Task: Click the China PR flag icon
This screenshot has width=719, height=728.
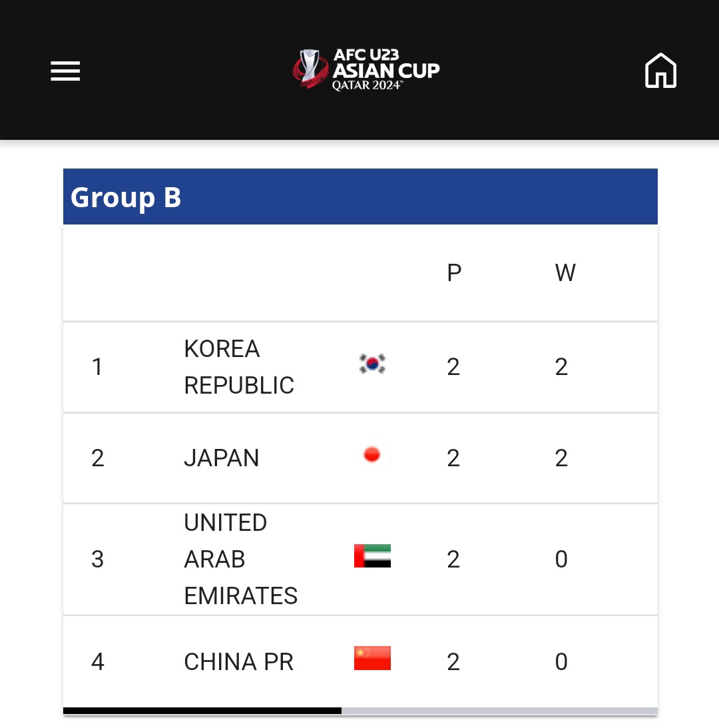Action: [x=372, y=658]
